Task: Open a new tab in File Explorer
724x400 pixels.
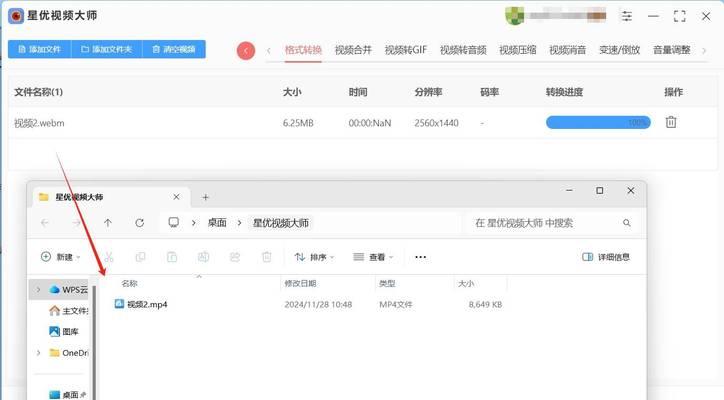Action: 205,197
